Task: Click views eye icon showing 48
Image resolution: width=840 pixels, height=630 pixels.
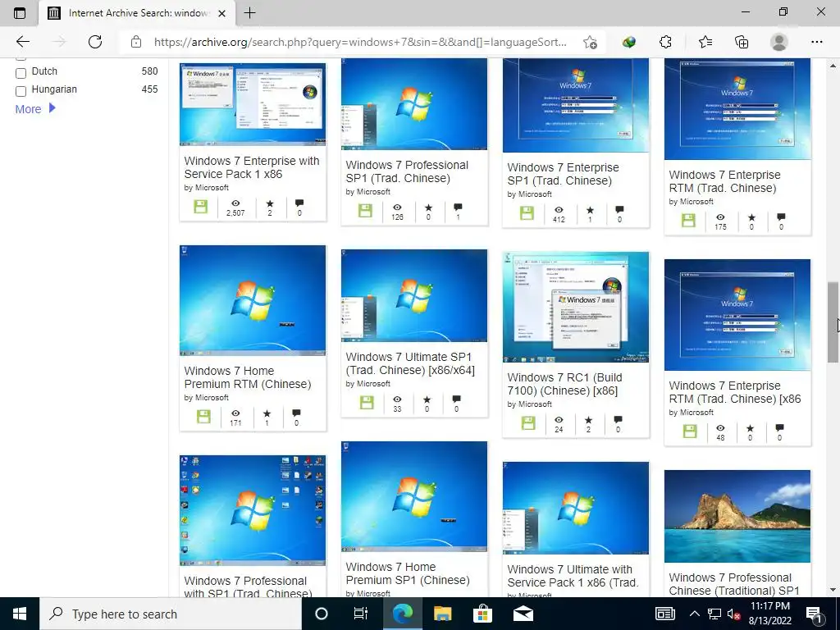Action: click(x=720, y=427)
